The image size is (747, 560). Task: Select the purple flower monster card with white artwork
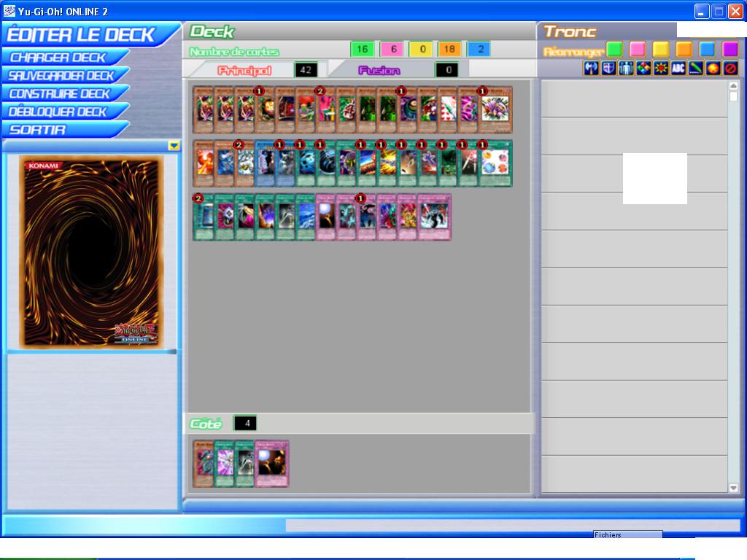click(x=495, y=109)
